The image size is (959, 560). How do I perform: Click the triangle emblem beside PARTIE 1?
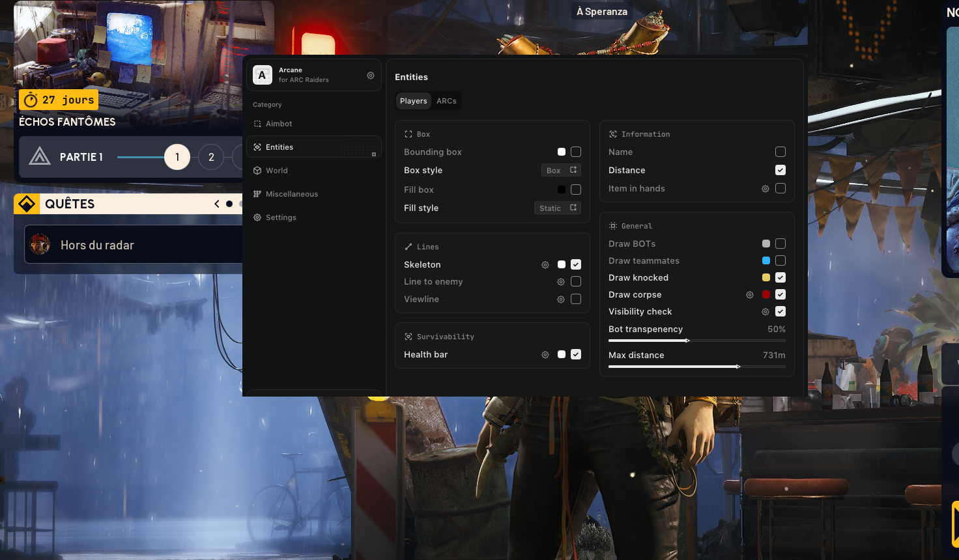click(x=40, y=156)
